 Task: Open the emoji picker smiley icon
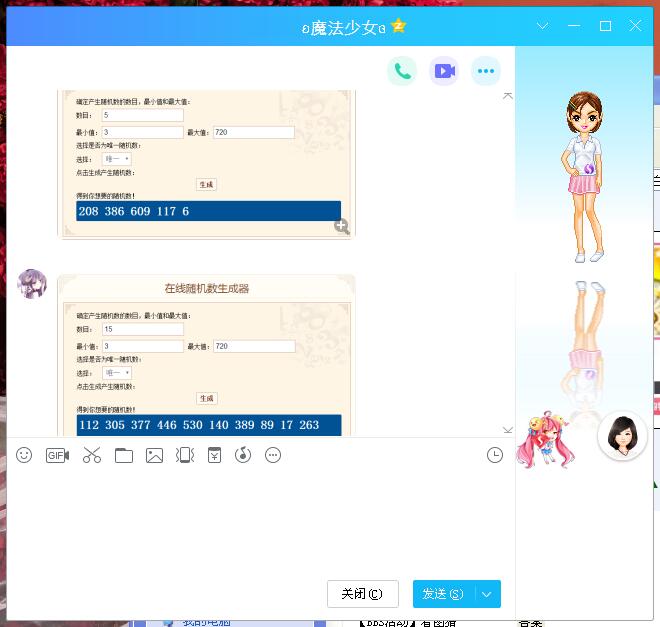click(24, 455)
